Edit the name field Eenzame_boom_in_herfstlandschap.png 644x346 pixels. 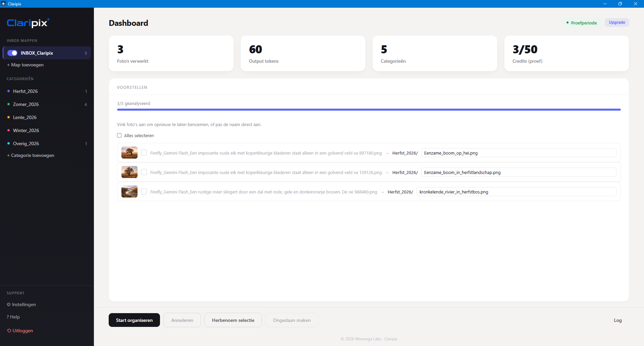point(519,172)
